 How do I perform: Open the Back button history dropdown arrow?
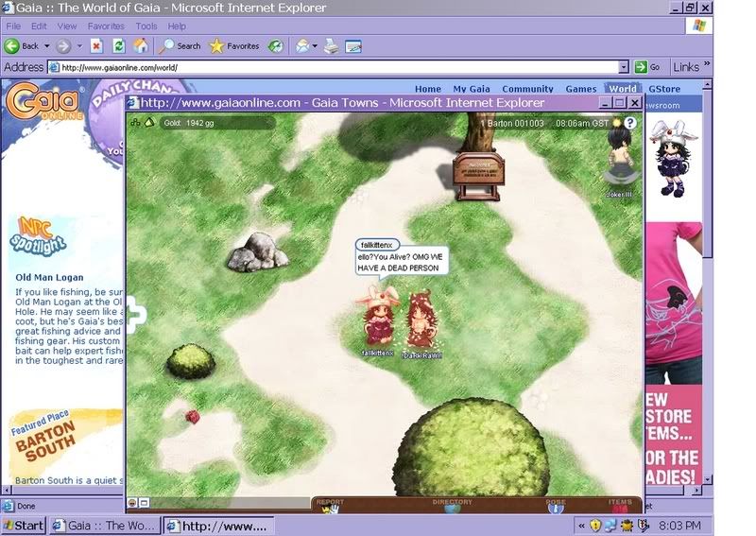tap(46, 46)
